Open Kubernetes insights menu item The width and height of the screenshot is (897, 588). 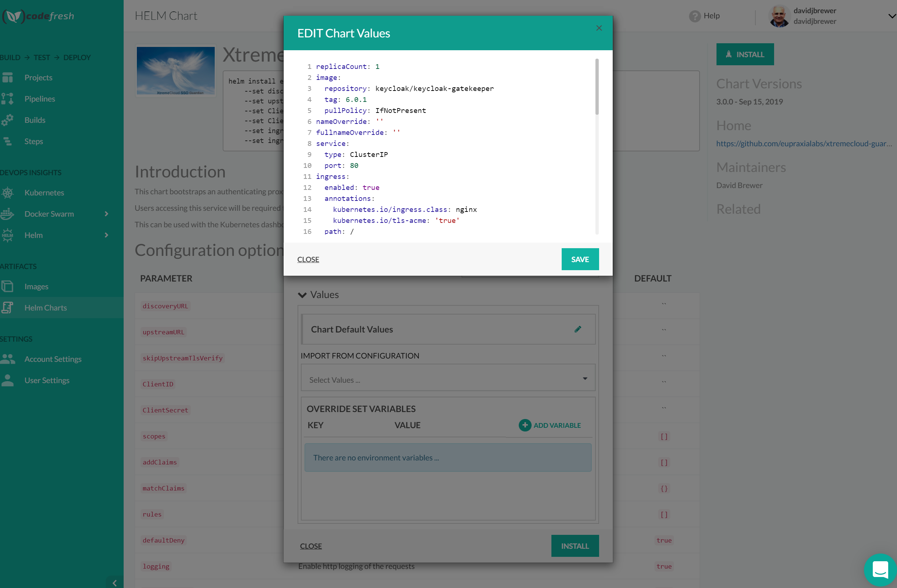pos(44,192)
